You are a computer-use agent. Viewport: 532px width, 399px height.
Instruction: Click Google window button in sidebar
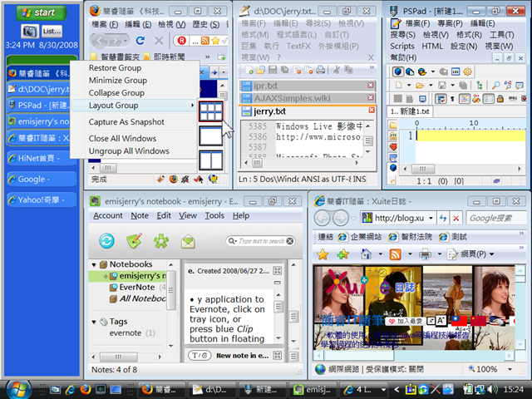[x=42, y=180]
